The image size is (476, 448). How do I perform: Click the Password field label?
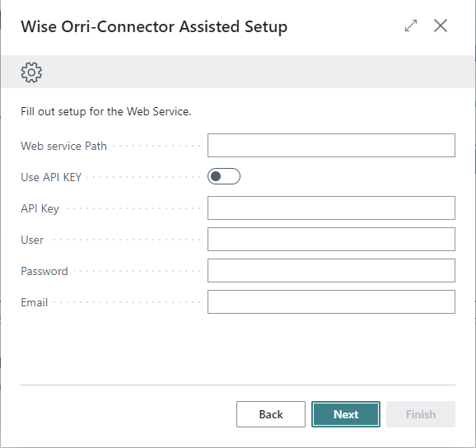[44, 271]
